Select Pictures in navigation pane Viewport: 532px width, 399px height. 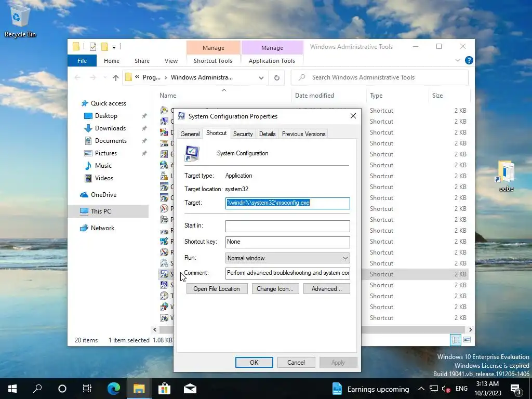click(105, 153)
